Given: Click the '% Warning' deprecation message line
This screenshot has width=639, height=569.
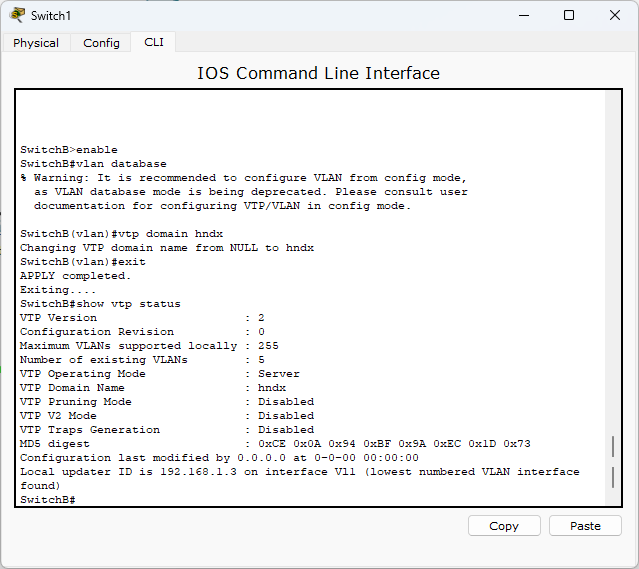Looking at the screenshot, I should click(243, 178).
